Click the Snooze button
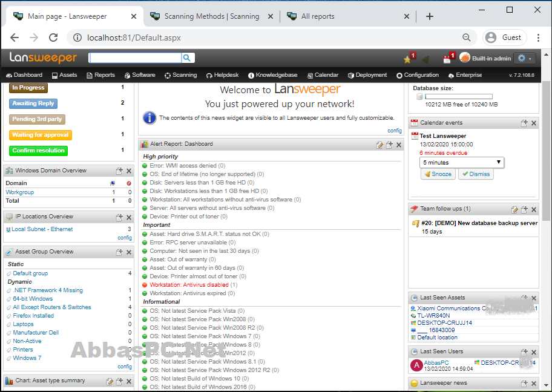The height and width of the screenshot is (392, 552). pos(438,174)
